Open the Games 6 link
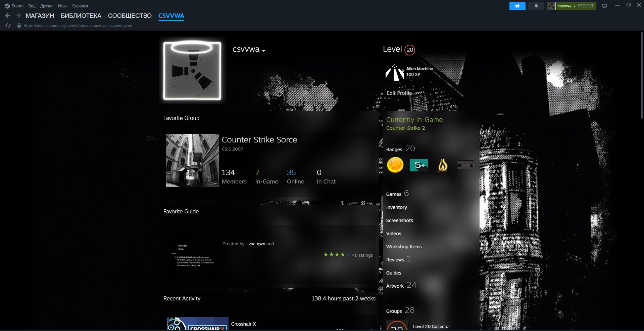This screenshot has width=644, height=331. (x=397, y=194)
